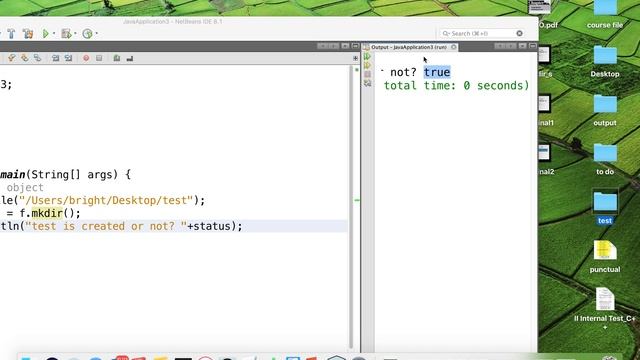The width and height of the screenshot is (640, 360).
Task: Clear the Search field with X button
Action: [519, 33]
